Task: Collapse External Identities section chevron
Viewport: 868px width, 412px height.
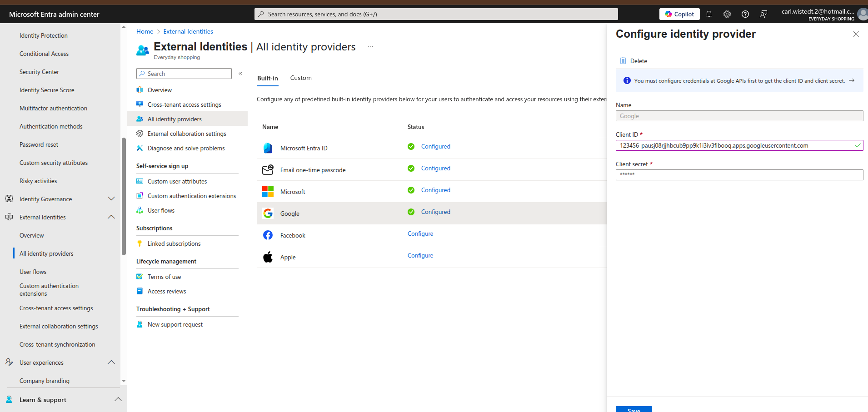Action: [111, 217]
